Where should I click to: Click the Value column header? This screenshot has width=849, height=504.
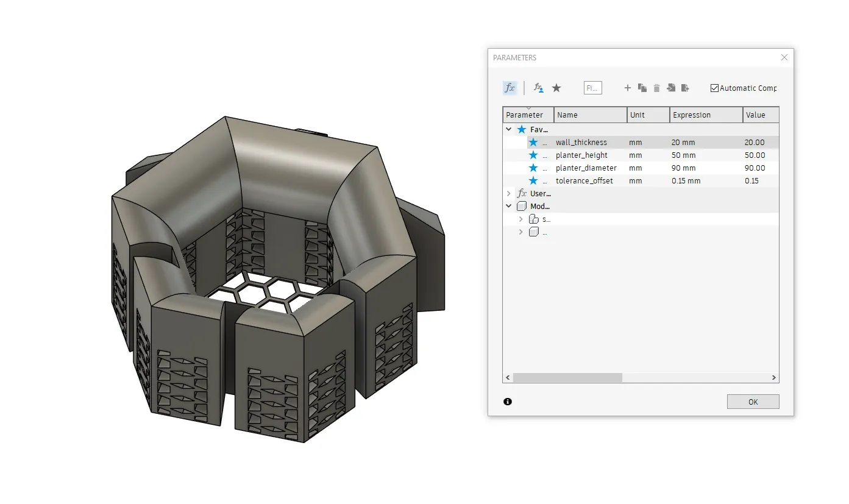coord(761,115)
